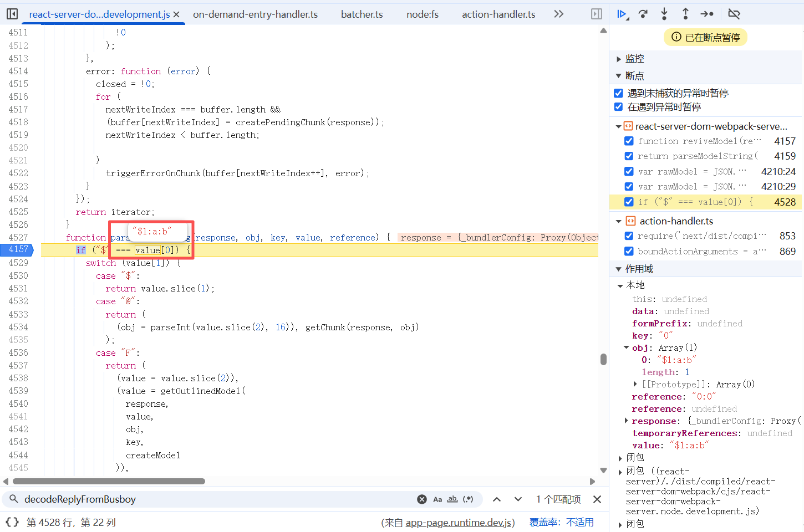
Task: Expand the 监控 watch section
Action: pos(619,59)
